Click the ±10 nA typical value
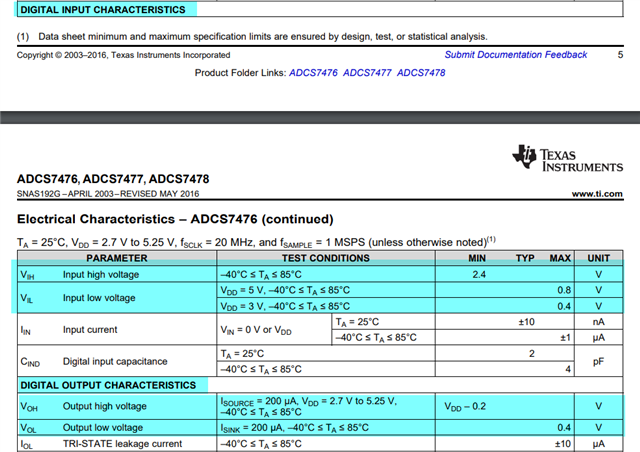The height and width of the screenshot is (452, 640). pos(527,322)
